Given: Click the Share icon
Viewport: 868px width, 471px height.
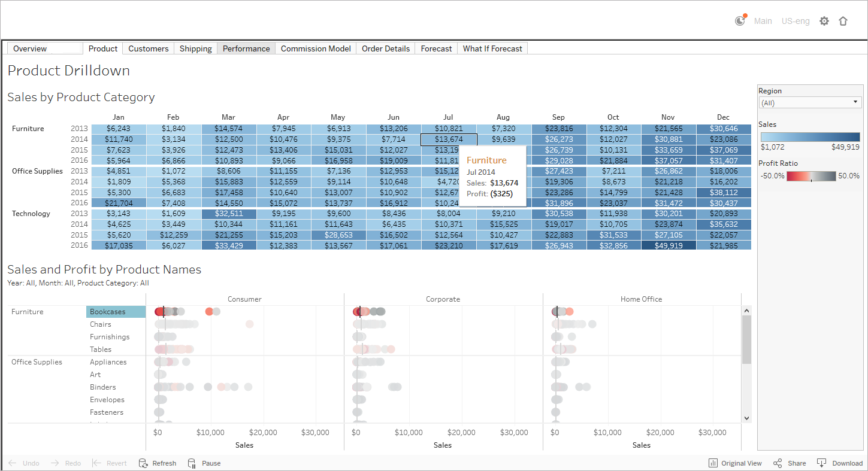Looking at the screenshot, I should [x=778, y=463].
